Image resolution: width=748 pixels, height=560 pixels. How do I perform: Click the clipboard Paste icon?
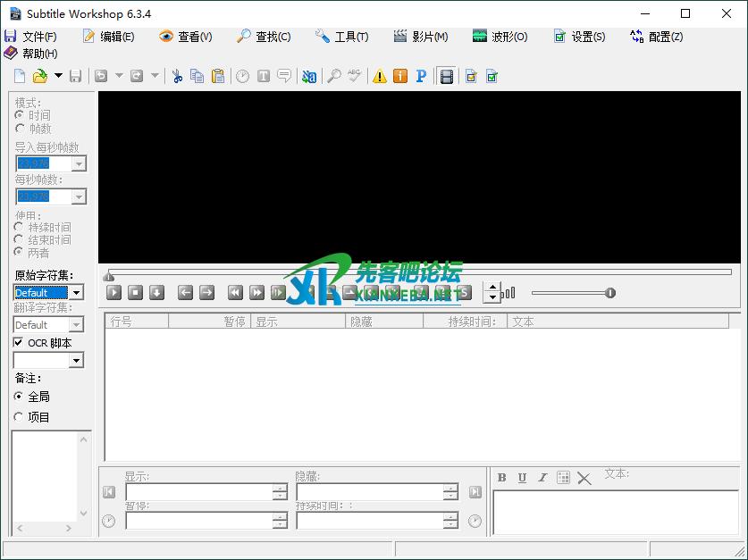(217, 77)
